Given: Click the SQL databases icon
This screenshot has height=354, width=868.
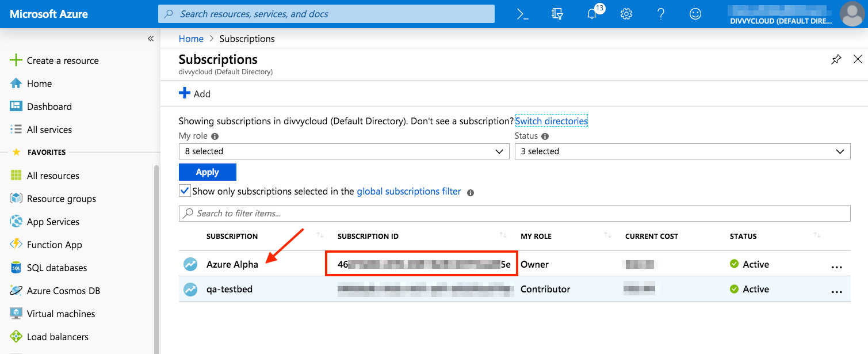Looking at the screenshot, I should 16,268.
